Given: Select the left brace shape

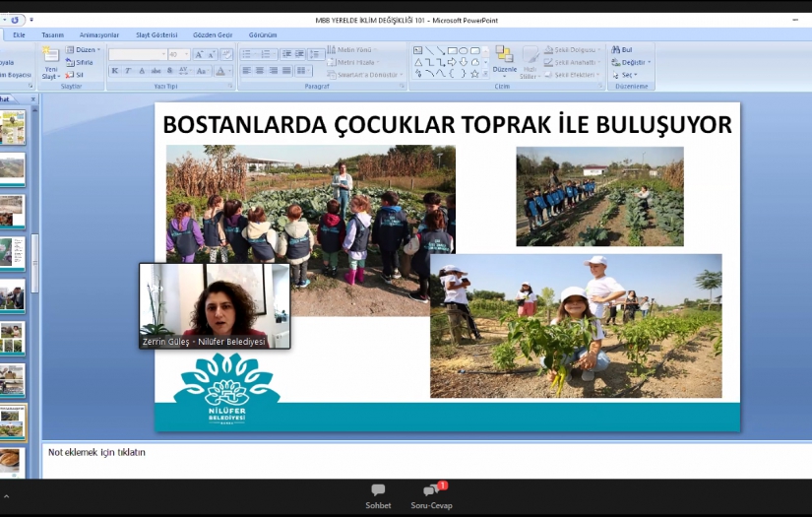Looking at the screenshot, I should coord(452,74).
